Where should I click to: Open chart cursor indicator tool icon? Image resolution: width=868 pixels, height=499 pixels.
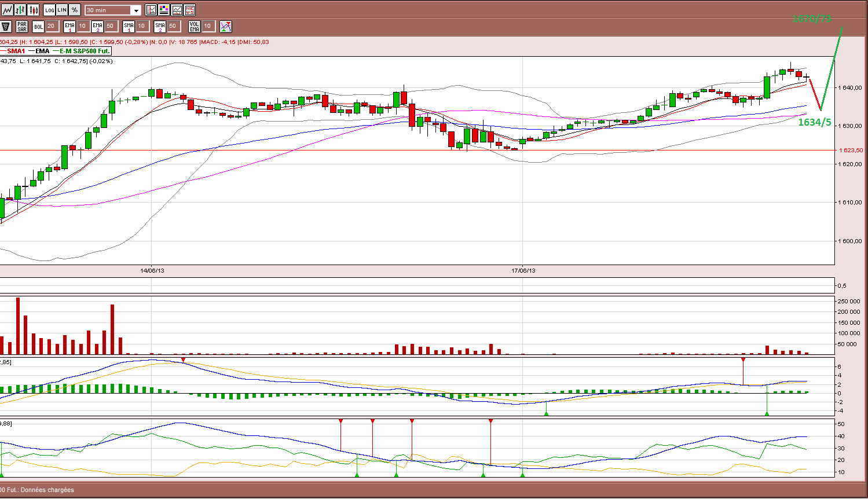coord(151,10)
